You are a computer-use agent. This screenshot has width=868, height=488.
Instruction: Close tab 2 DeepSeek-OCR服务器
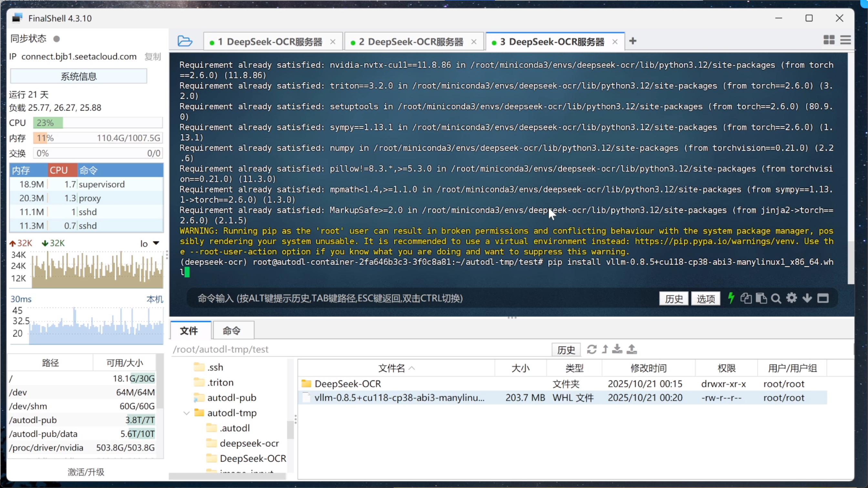[x=474, y=42]
